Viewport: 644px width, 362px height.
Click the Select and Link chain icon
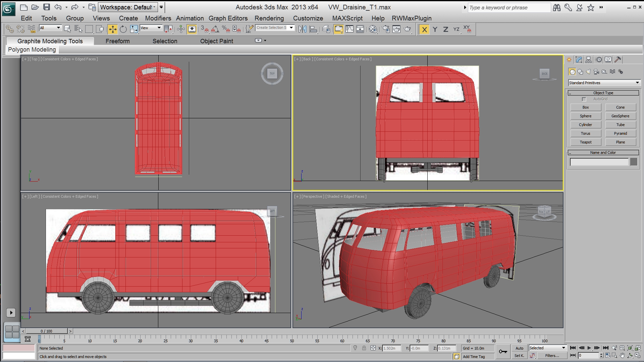(x=10, y=29)
